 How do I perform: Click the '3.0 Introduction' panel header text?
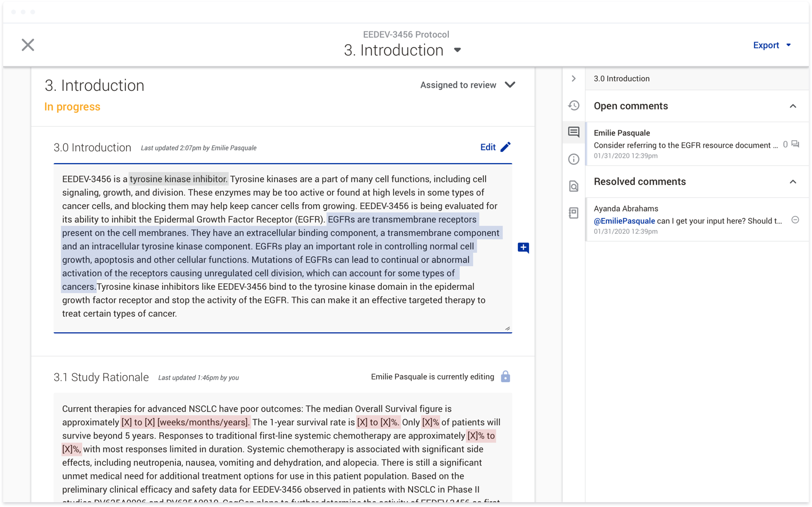[622, 79]
